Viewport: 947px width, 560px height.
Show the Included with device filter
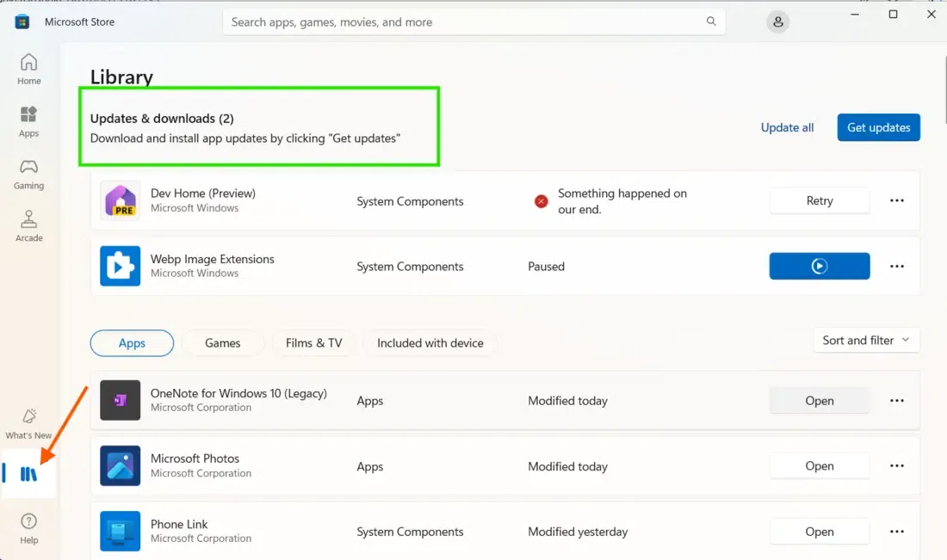tap(430, 343)
